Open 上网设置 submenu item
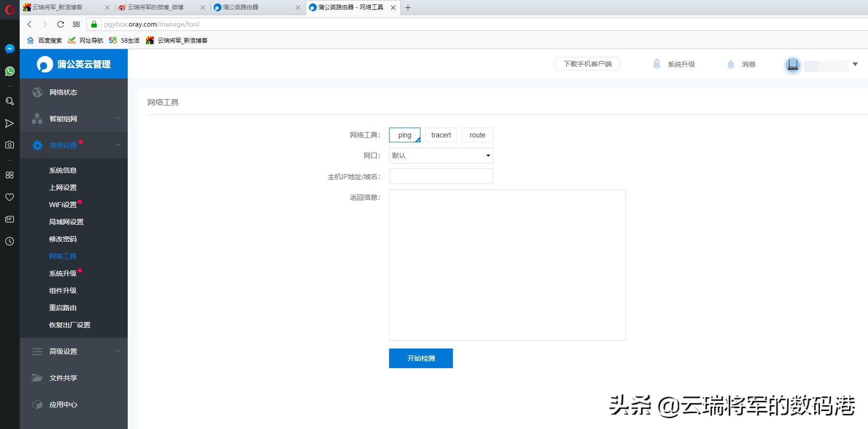This screenshot has width=868, height=429. tap(63, 188)
